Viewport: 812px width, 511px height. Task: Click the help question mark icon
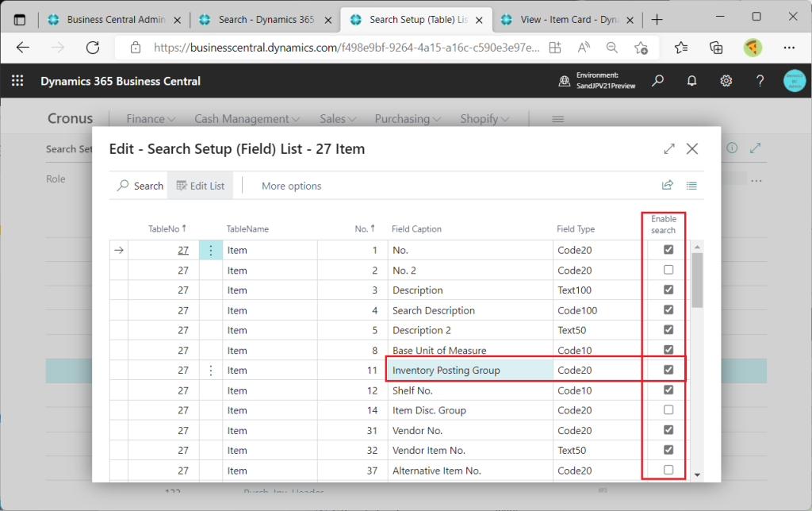(760, 81)
